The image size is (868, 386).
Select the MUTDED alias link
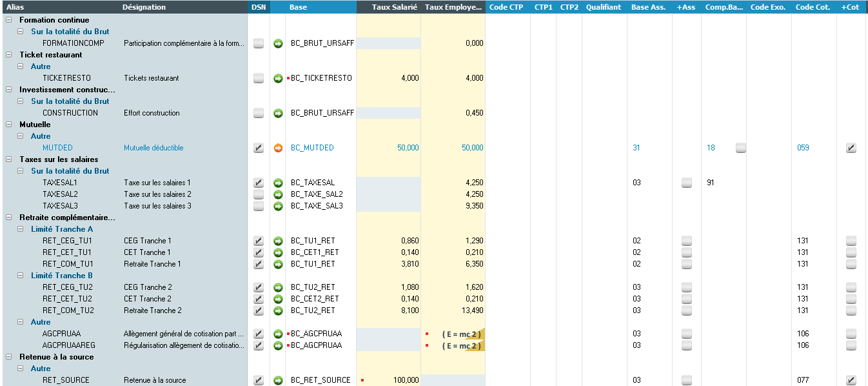pos(57,148)
